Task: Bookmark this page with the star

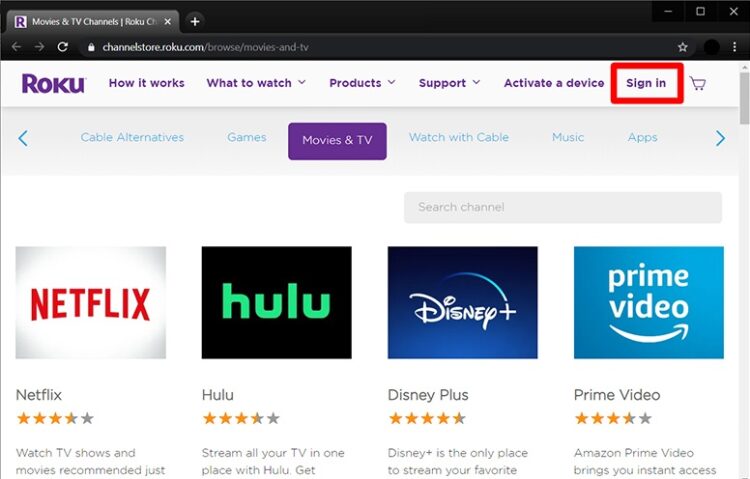Action: click(x=683, y=47)
